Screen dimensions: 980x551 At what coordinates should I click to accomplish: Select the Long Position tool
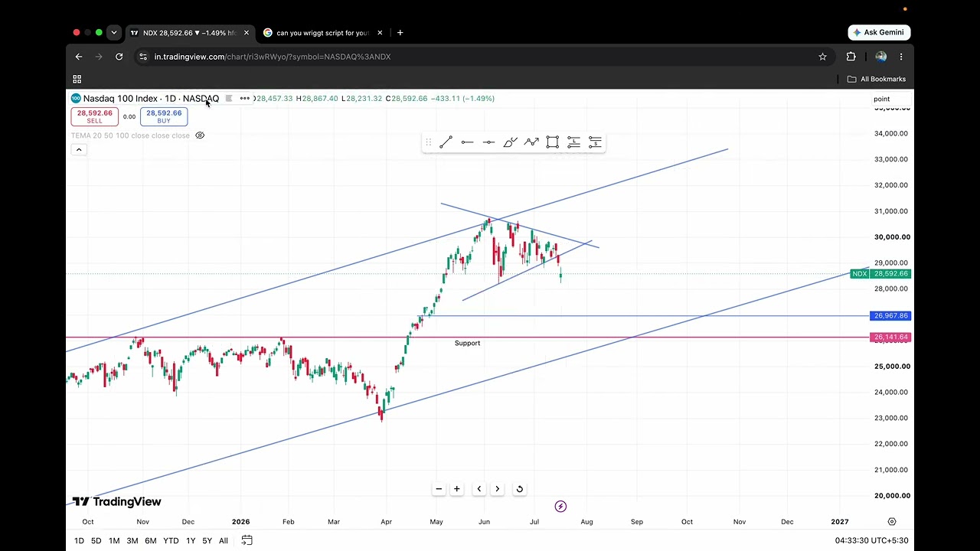(x=573, y=142)
